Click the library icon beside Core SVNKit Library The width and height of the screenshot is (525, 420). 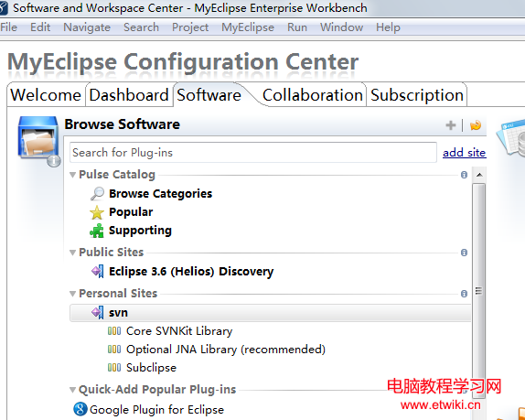[114, 331]
